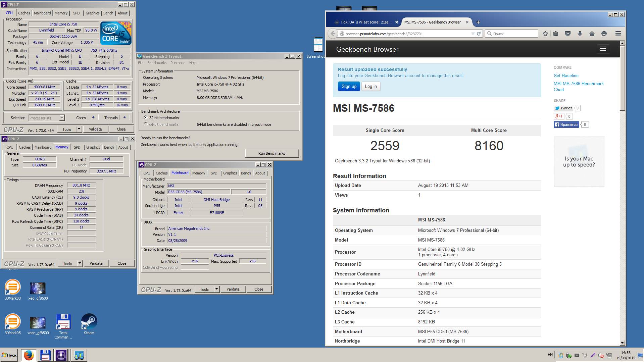Open the 3DMark05 desktop shortcut

point(12,324)
